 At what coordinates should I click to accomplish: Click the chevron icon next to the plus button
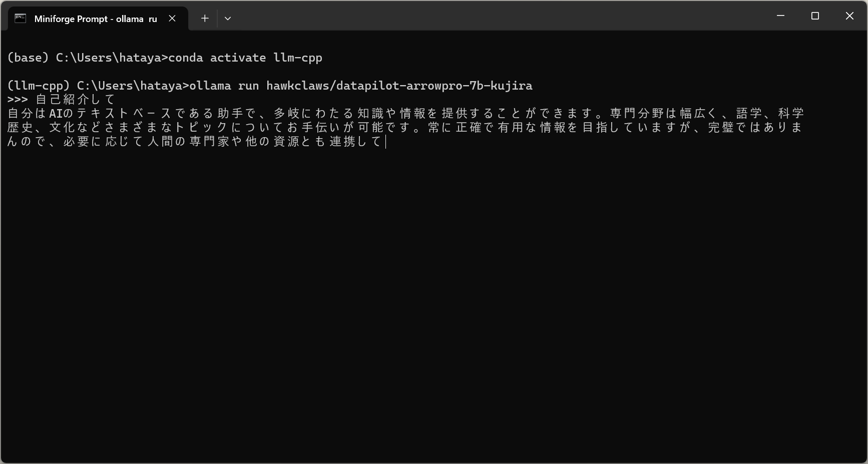[x=228, y=18]
